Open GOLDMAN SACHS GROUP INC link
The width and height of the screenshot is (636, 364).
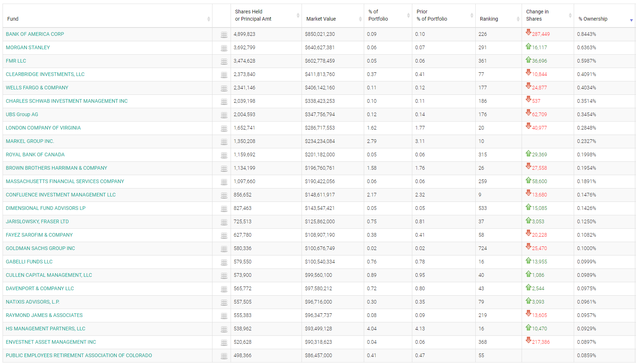[x=41, y=248]
